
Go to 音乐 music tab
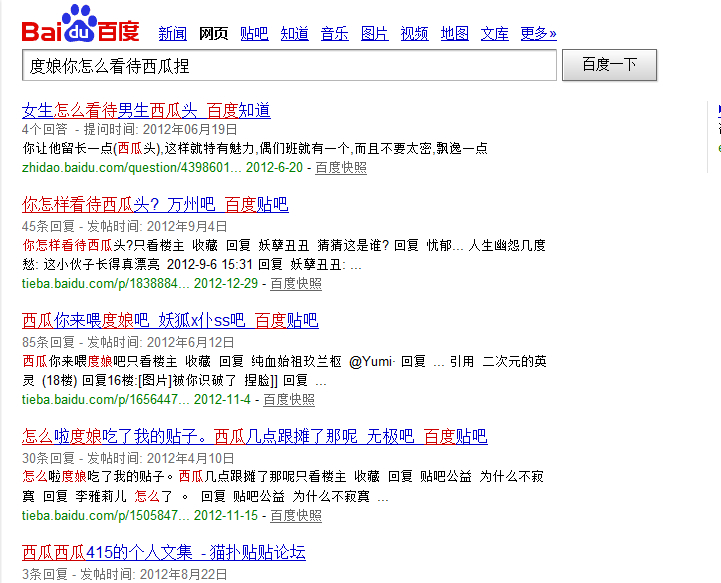point(335,34)
